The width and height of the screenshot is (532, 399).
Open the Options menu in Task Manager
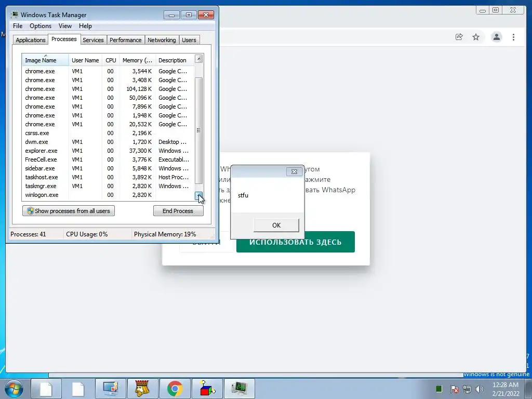coord(41,26)
